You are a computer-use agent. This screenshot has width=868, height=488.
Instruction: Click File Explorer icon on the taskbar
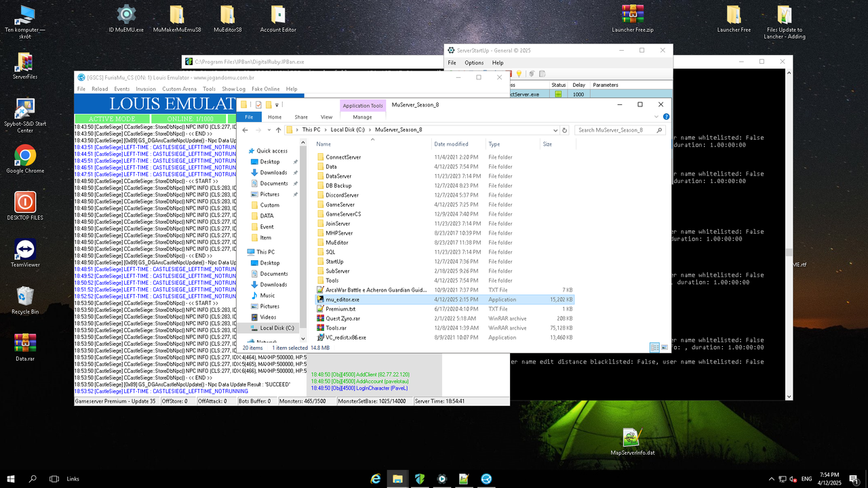397,479
